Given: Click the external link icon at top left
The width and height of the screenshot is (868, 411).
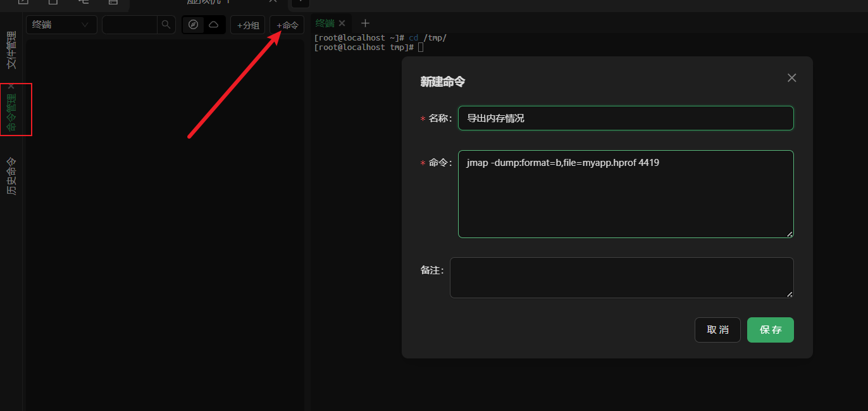Looking at the screenshot, I should tap(22, 3).
